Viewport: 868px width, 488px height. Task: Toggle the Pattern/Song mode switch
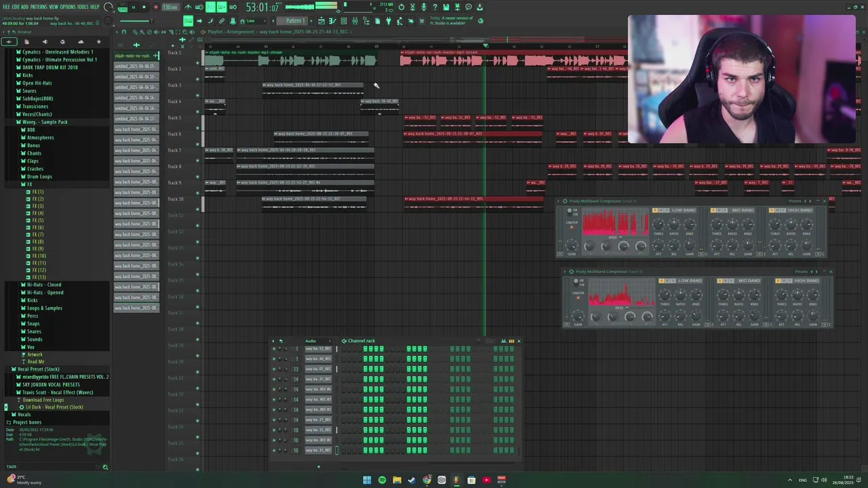tap(121, 7)
